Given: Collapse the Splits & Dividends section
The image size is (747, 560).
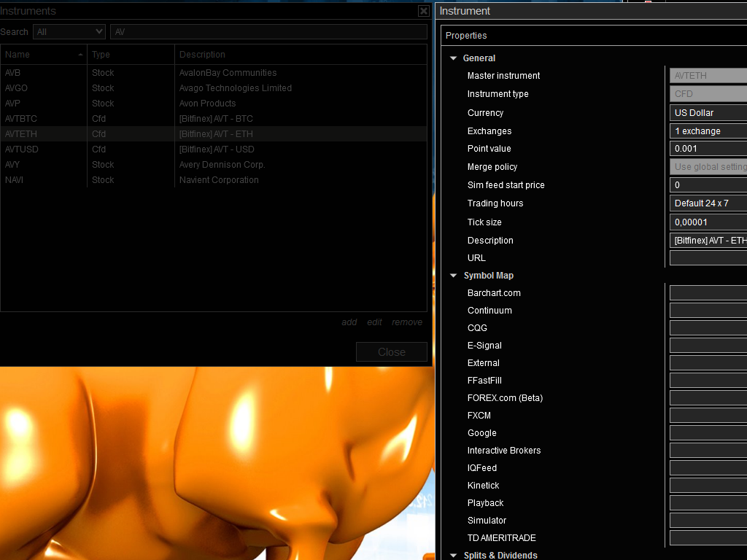Looking at the screenshot, I should (x=453, y=555).
